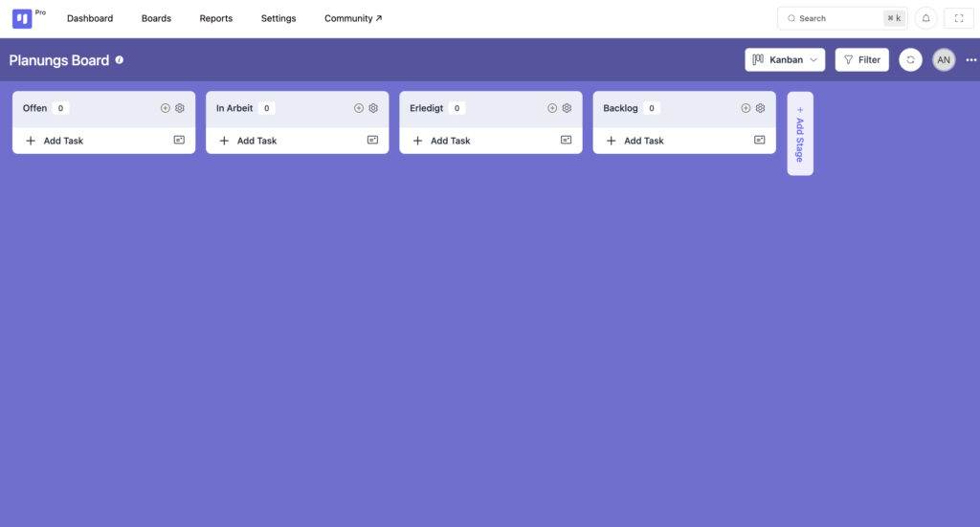Viewport: 980px width, 527px height.
Task: Click the vertical Add Stage button
Action: [x=800, y=134]
